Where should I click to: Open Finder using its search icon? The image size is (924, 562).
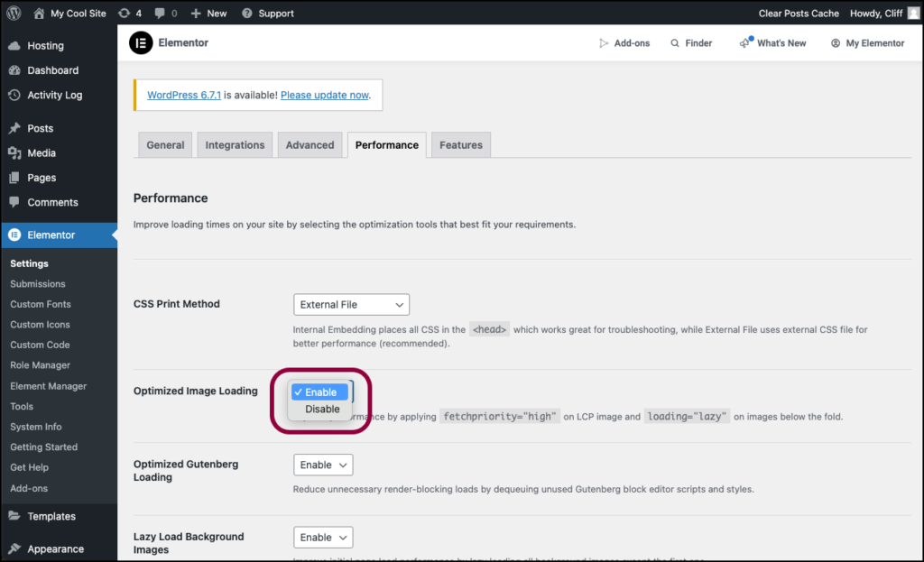pos(676,42)
